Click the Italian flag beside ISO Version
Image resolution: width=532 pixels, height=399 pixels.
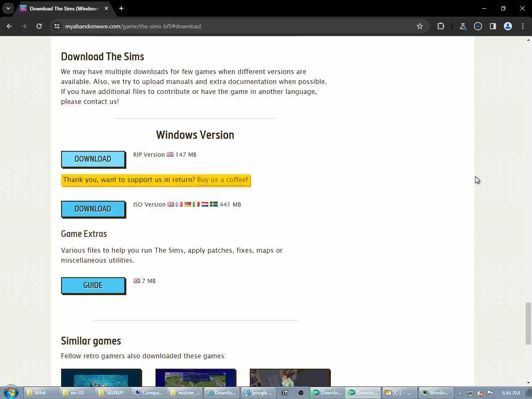[x=196, y=204]
